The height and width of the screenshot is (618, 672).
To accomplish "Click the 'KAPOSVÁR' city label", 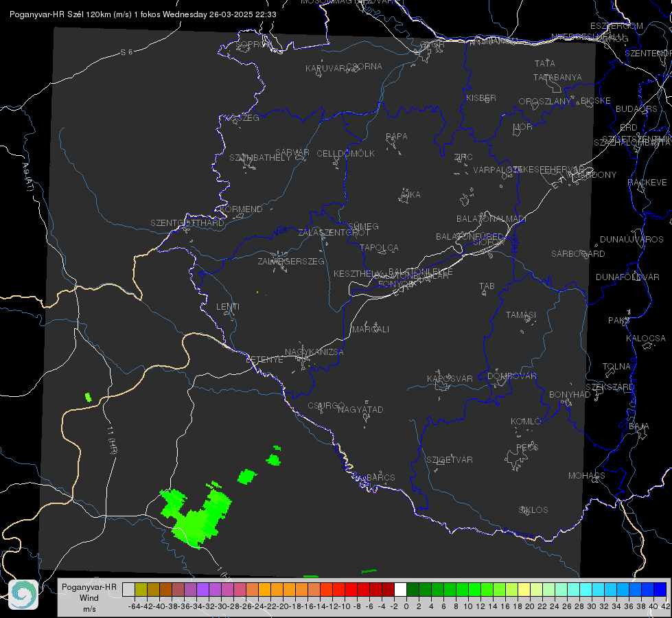I will pyautogui.click(x=450, y=379).
